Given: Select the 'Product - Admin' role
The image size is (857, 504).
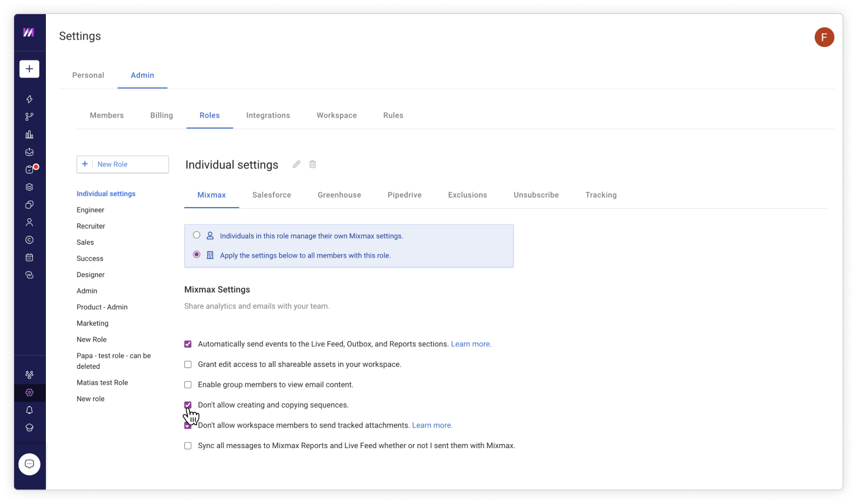Looking at the screenshot, I should (x=102, y=307).
